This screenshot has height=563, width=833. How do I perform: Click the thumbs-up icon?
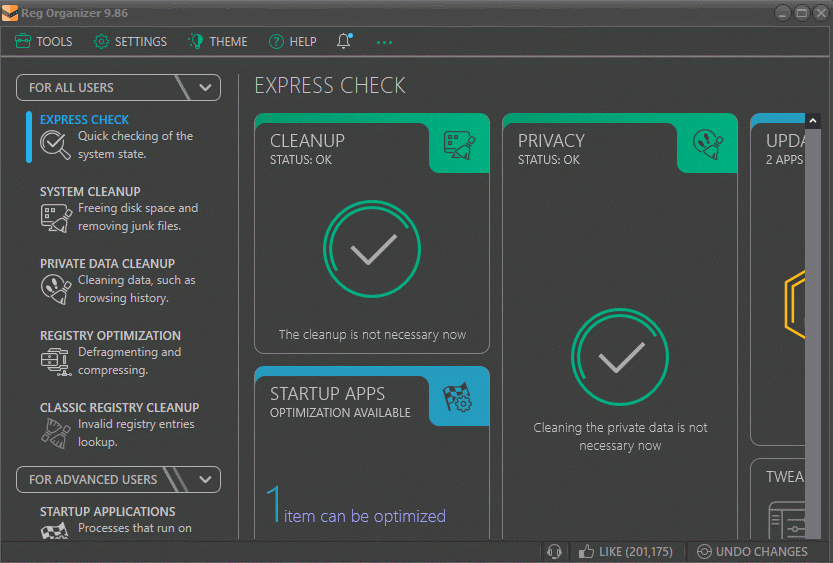click(586, 551)
